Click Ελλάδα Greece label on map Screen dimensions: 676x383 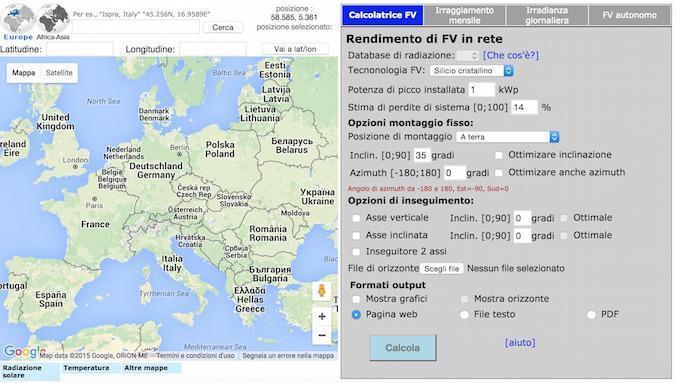pos(250,299)
